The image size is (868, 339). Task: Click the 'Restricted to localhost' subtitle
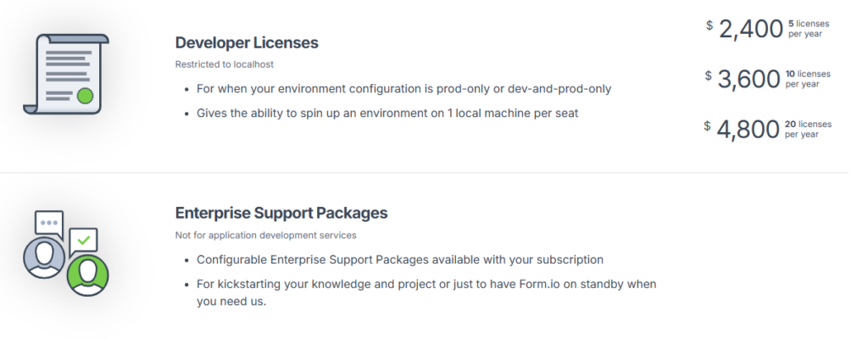click(224, 64)
